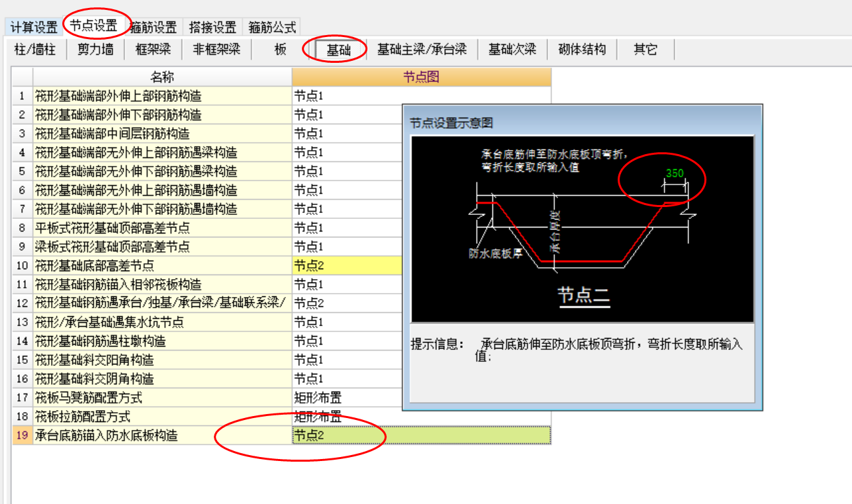Select row 筏形基础钢筋遇柱墩构造
Image resolution: width=852 pixels, height=504 pixels.
(162, 341)
